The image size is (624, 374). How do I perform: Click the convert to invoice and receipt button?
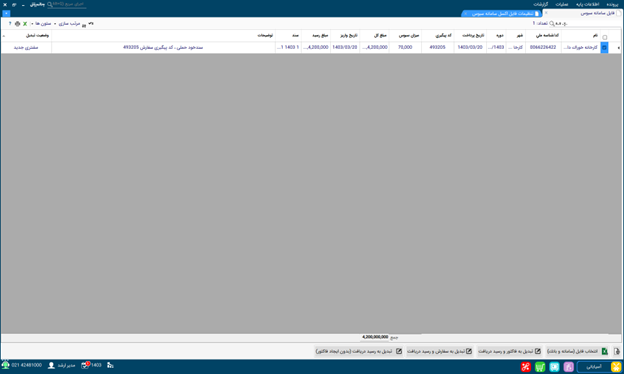pyautogui.click(x=509, y=351)
